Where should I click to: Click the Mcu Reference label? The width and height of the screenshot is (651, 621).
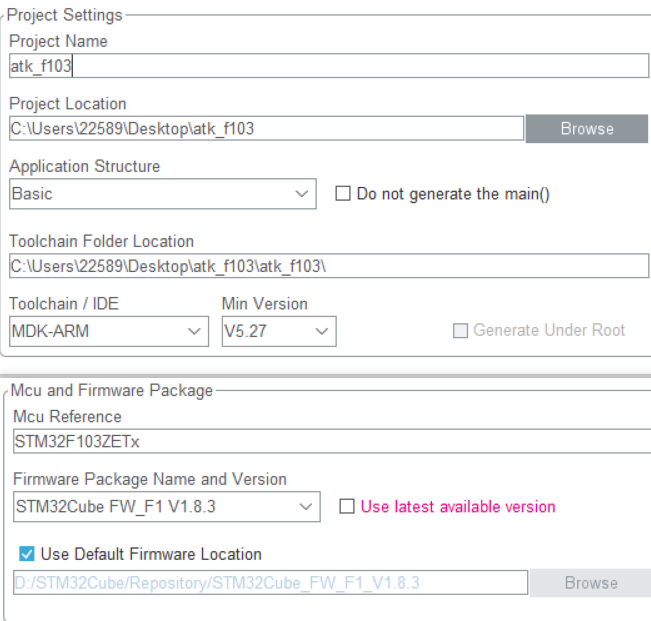67,416
